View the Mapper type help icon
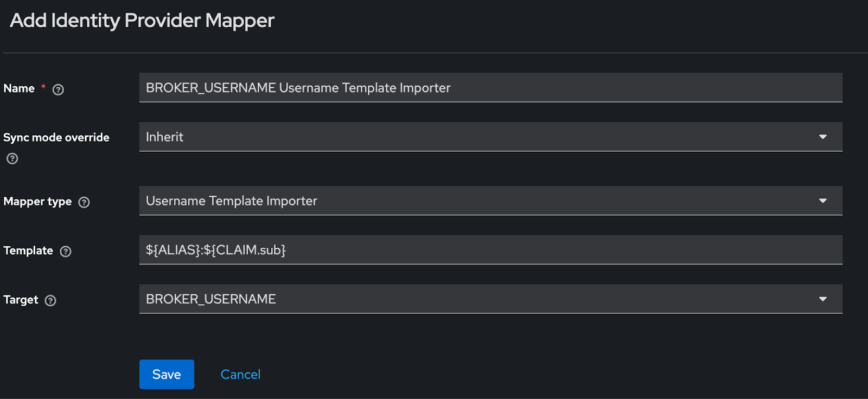This screenshot has width=868, height=399. tap(84, 202)
